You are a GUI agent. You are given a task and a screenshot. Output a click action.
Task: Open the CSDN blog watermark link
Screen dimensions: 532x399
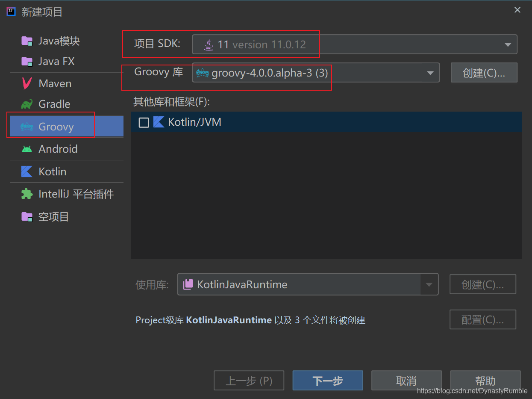[x=472, y=390]
